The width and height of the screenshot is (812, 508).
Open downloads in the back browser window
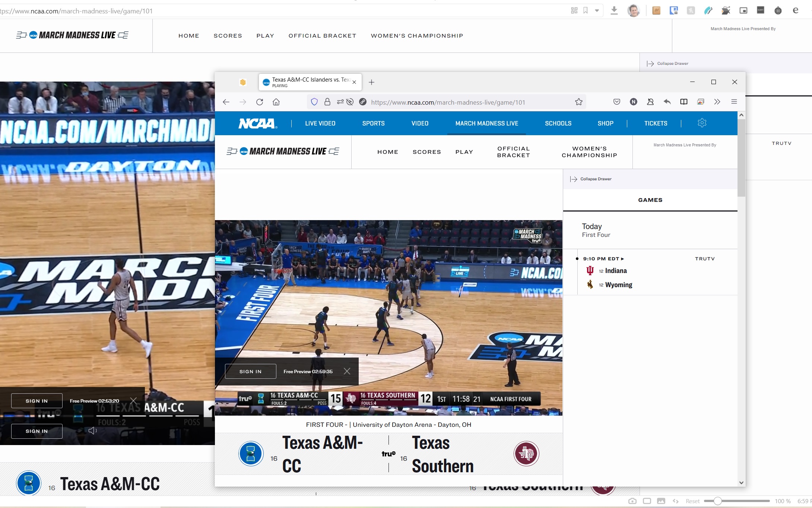614,10
